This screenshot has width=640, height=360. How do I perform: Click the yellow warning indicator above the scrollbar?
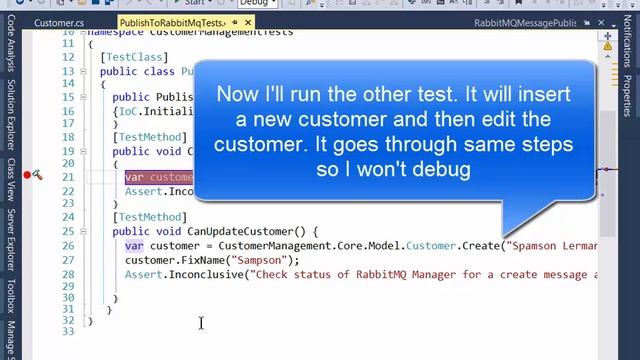pos(607,46)
